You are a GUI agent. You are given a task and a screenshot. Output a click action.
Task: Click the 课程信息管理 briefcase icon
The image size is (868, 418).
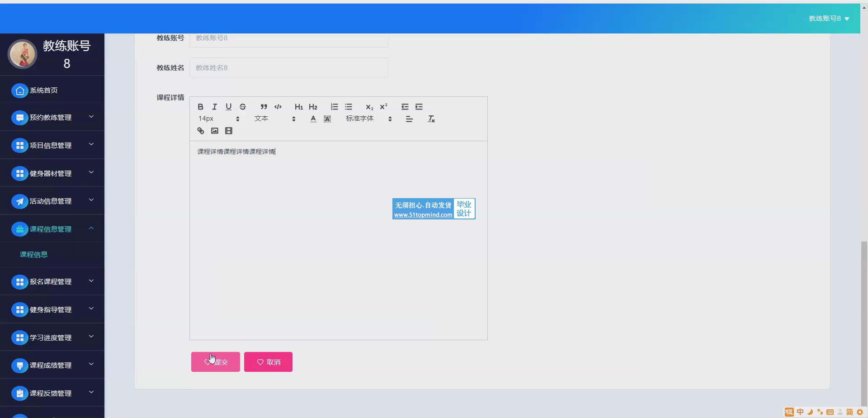19,230
